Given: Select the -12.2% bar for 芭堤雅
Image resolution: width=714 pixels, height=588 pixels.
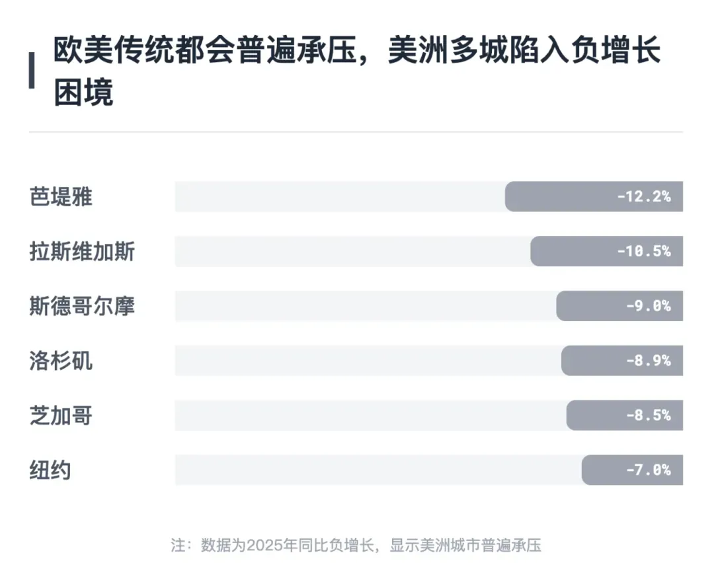Looking at the screenshot, I should [x=594, y=197].
